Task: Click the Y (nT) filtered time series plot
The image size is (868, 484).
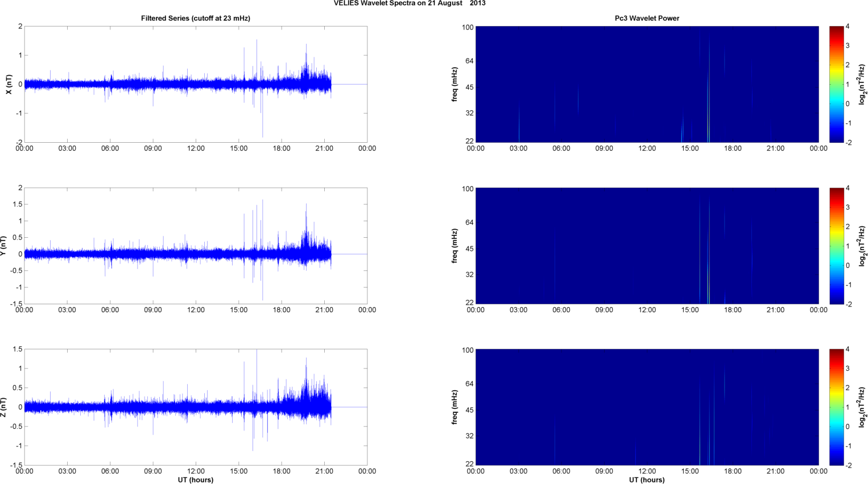Action: 196,246
